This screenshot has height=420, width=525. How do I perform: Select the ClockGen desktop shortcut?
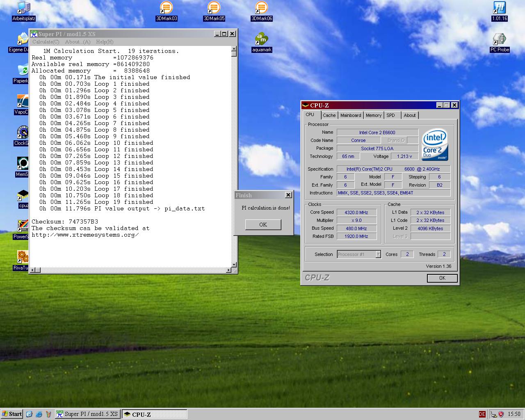[x=21, y=136]
